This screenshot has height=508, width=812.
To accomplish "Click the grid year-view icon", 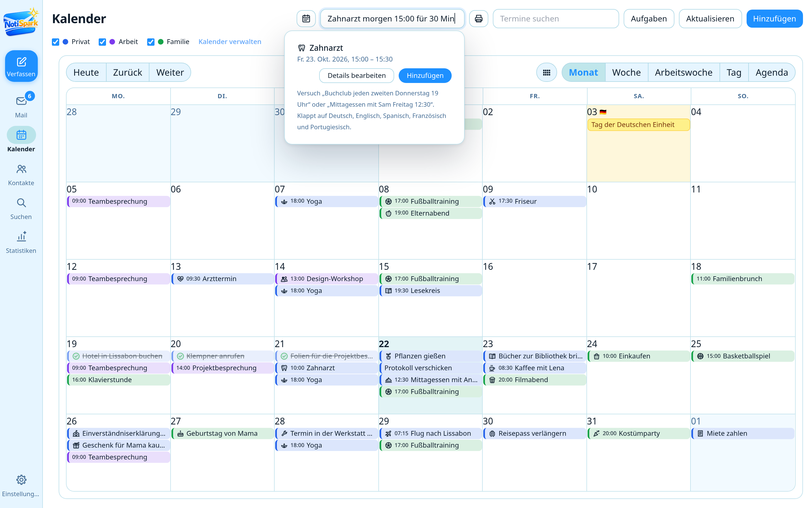I will [x=546, y=72].
